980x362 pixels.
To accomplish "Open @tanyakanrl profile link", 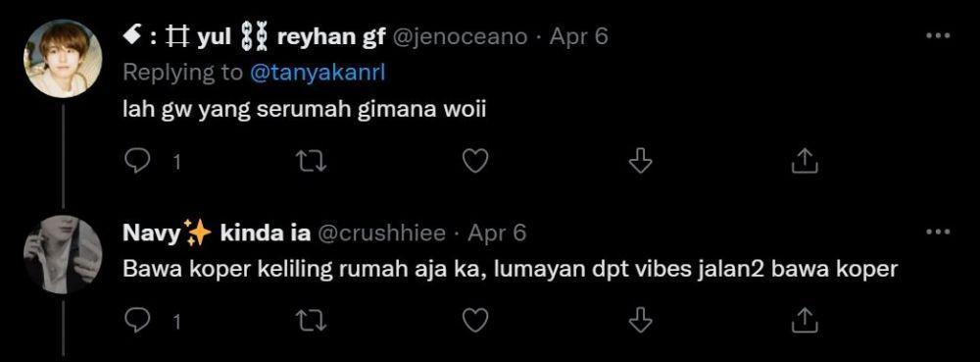I will 318,74.
